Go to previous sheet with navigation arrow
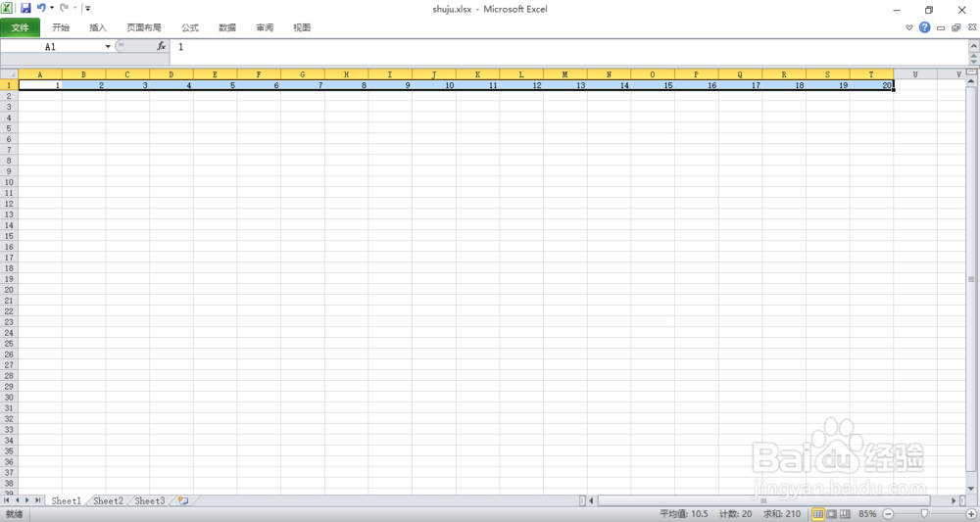This screenshot has width=980, height=522. [17, 500]
